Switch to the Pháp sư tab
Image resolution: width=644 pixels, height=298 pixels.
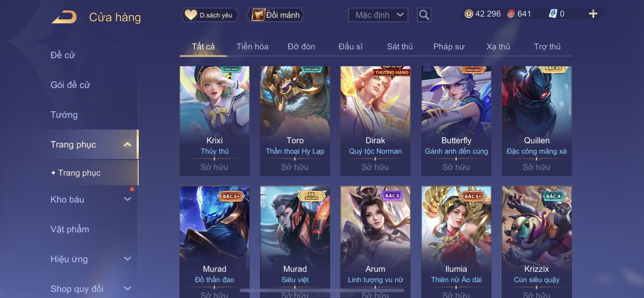(449, 46)
